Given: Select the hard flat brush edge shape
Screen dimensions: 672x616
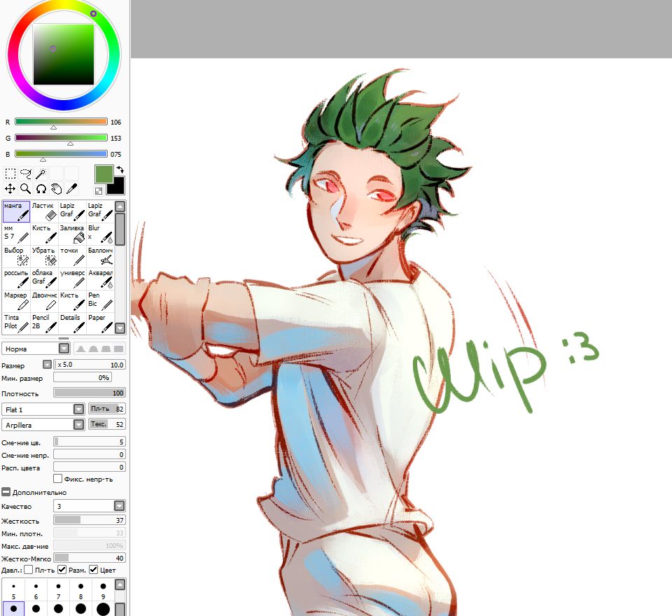Looking at the screenshot, I should pos(119,349).
